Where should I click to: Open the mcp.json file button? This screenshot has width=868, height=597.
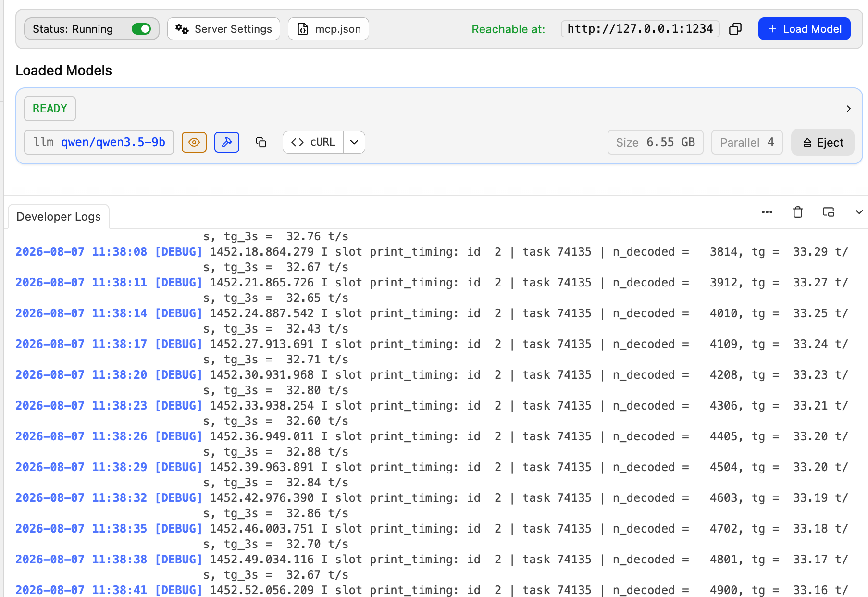click(328, 29)
